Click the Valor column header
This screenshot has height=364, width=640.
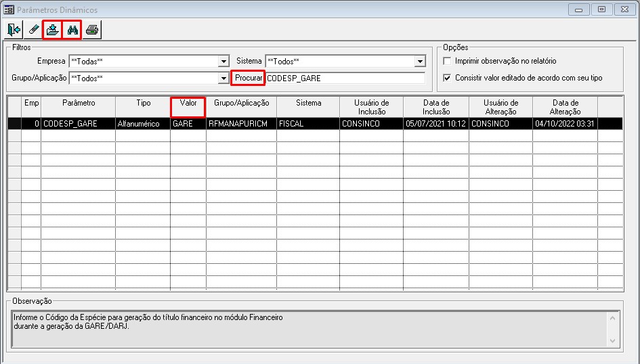[188, 107]
